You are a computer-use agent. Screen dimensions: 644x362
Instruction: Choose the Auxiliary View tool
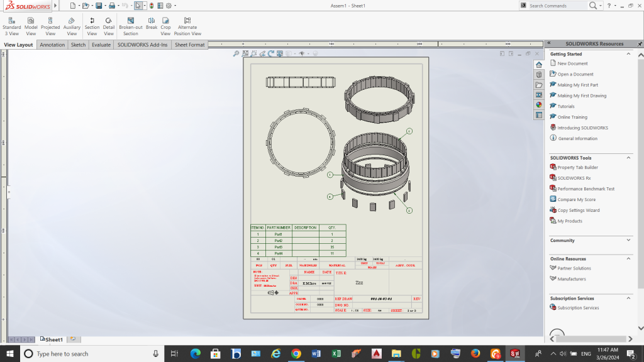click(x=72, y=26)
